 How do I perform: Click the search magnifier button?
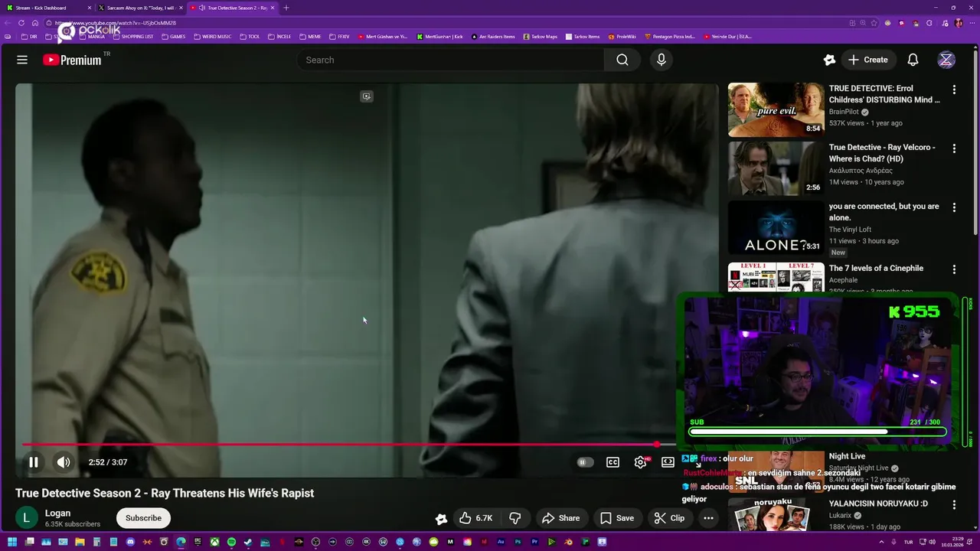[622, 60]
